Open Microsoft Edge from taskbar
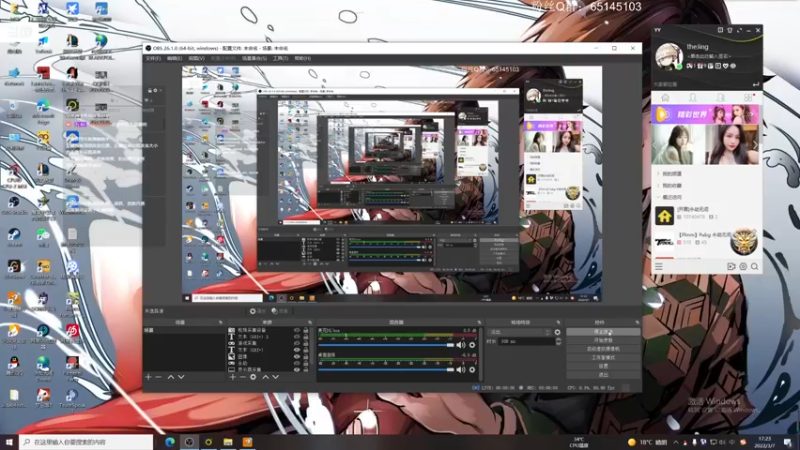The image size is (800, 450). coord(170,442)
